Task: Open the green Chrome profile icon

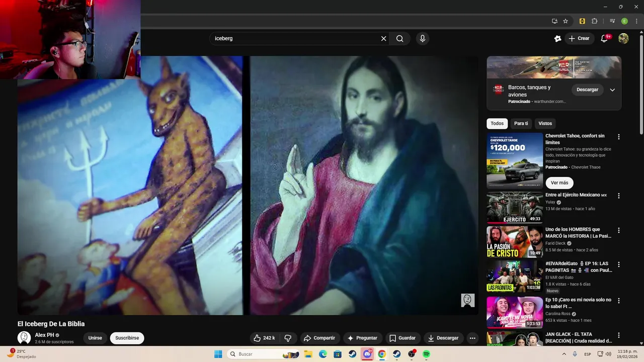Action: coord(624,21)
